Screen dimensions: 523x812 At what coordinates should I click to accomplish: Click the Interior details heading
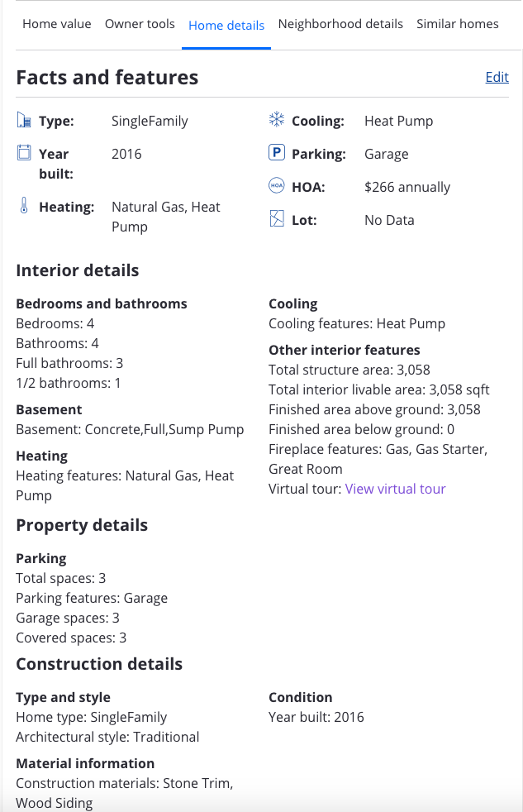pyautogui.click(x=78, y=270)
